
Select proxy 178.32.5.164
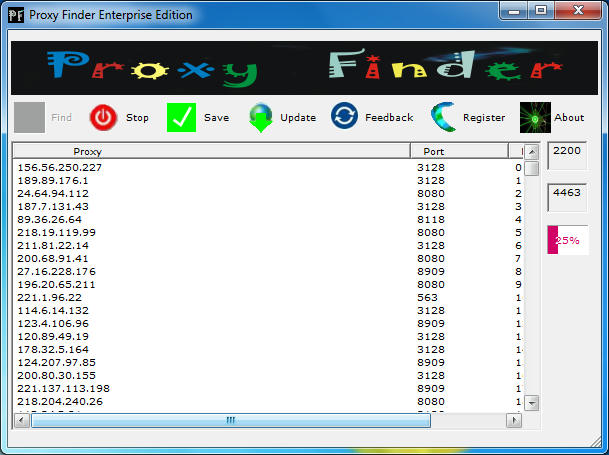53,350
